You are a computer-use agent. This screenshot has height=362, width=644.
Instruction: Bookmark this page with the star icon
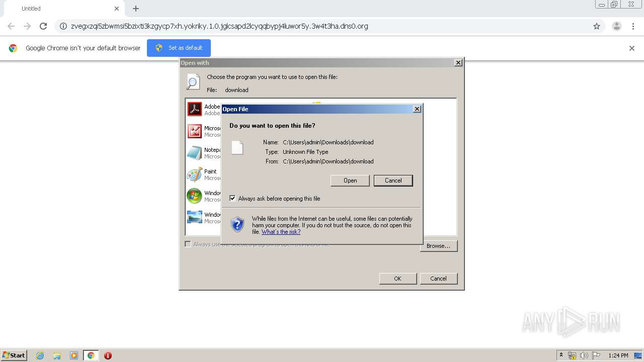click(x=597, y=26)
